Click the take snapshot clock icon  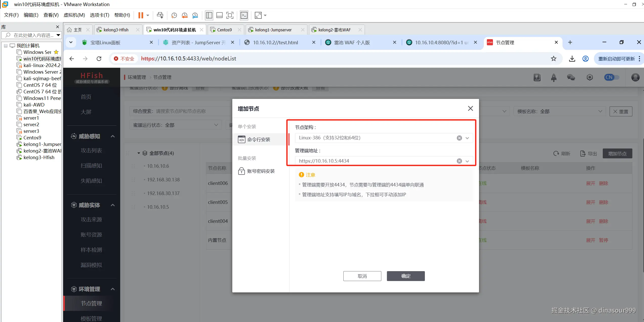tap(174, 15)
